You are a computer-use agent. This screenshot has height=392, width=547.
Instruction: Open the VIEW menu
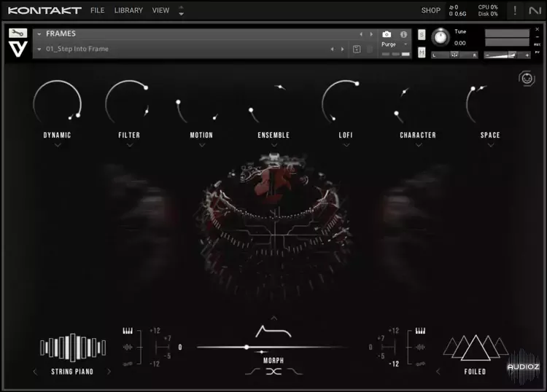coord(160,10)
